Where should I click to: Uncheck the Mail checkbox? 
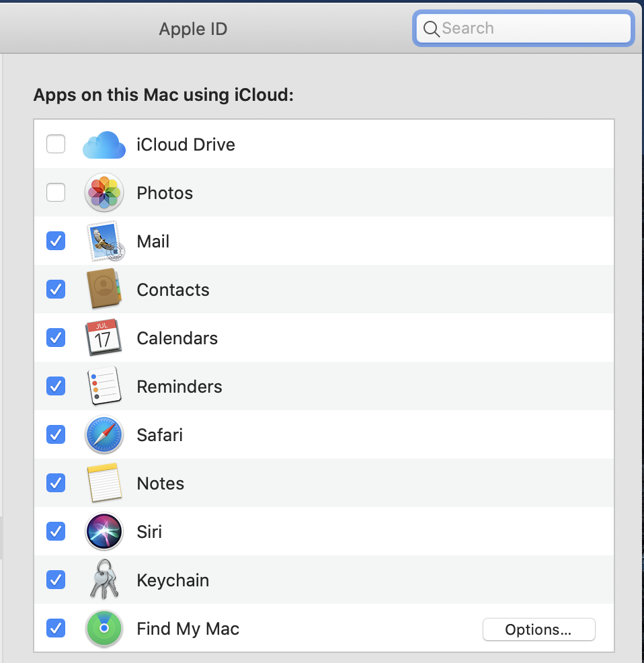(56, 241)
